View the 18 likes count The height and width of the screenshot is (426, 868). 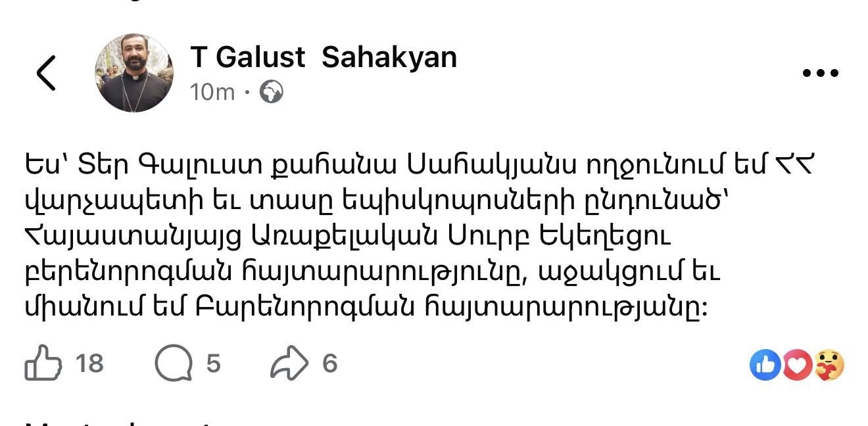coord(89,364)
